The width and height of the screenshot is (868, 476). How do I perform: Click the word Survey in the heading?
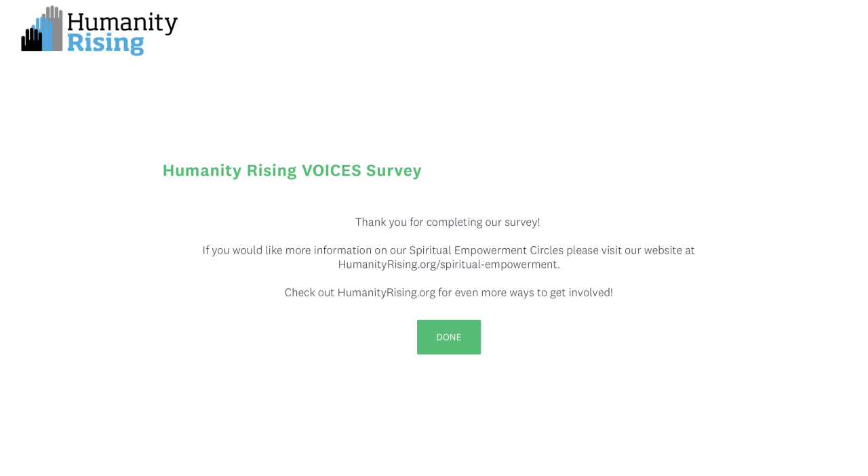pyautogui.click(x=393, y=170)
